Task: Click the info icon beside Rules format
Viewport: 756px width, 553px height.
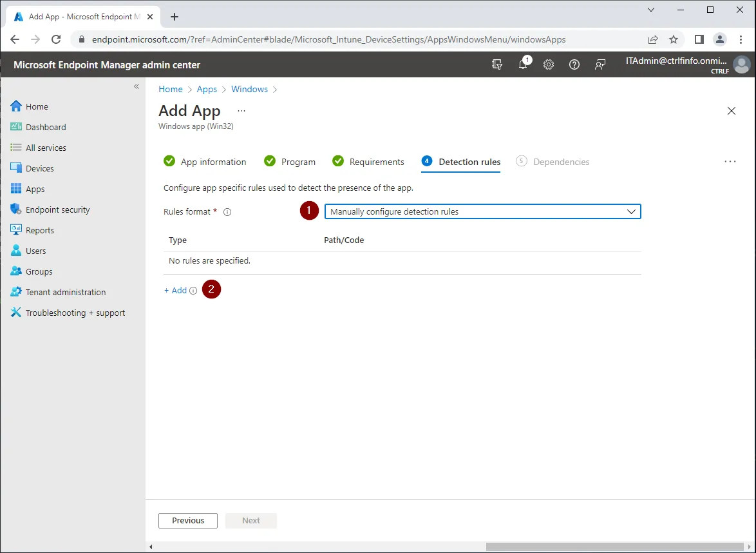Action: [227, 212]
